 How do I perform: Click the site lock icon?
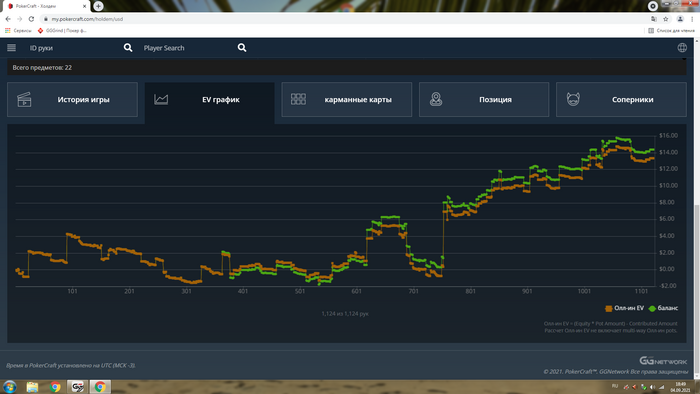tap(46, 19)
